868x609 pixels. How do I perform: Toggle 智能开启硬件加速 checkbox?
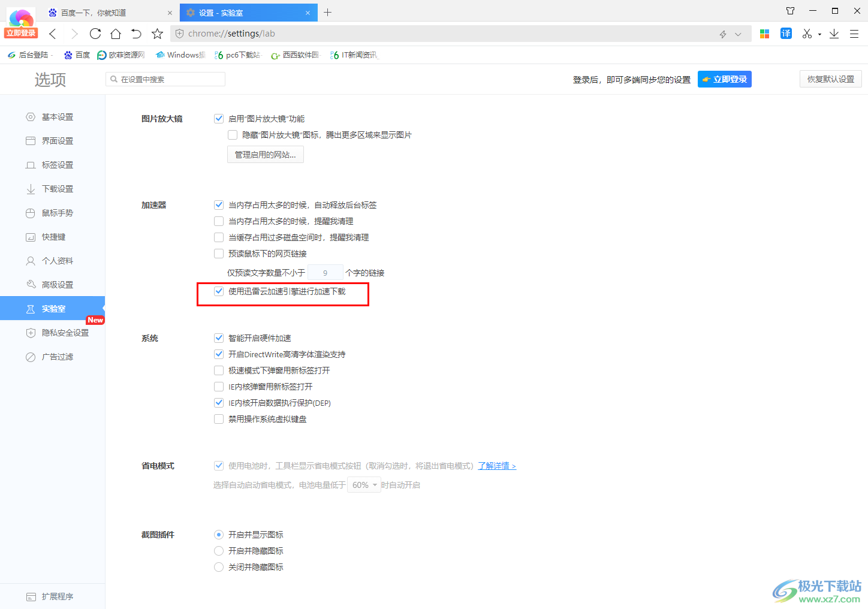[219, 338]
